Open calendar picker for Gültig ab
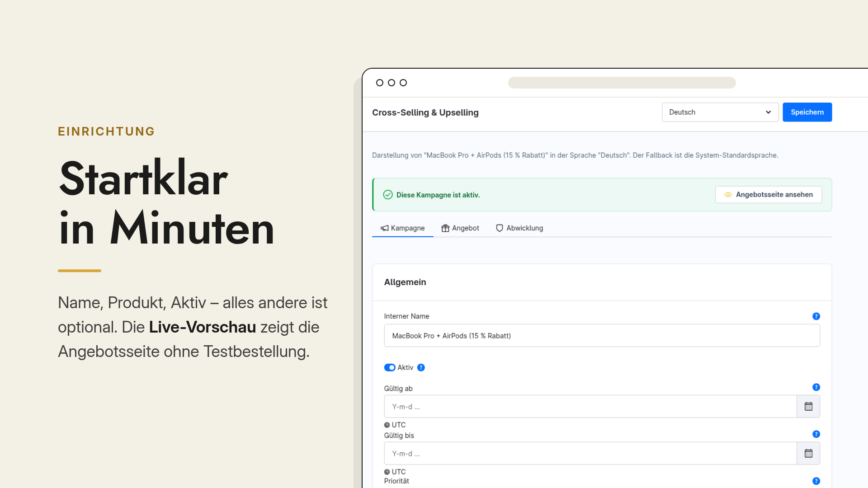This screenshot has height=488, width=868. click(x=808, y=406)
